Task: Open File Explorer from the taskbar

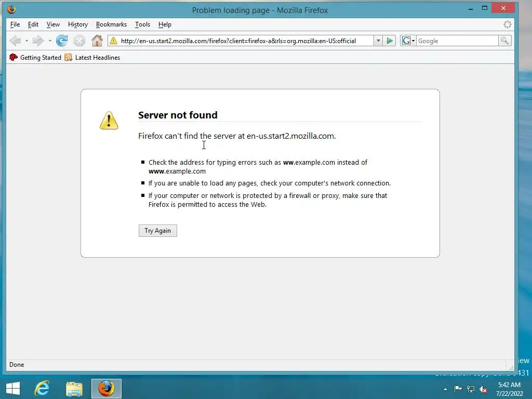Action: (x=74, y=389)
